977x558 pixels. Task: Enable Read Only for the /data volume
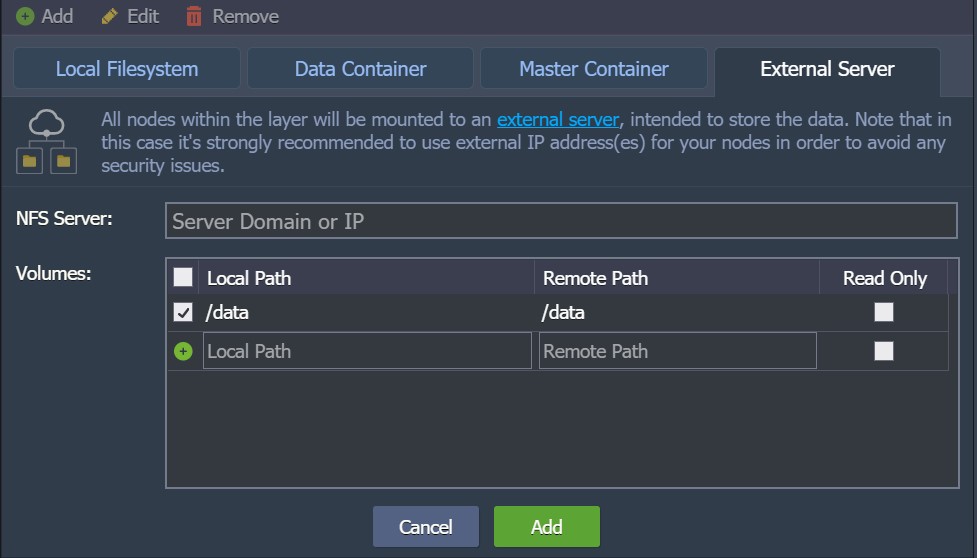pos(884,312)
